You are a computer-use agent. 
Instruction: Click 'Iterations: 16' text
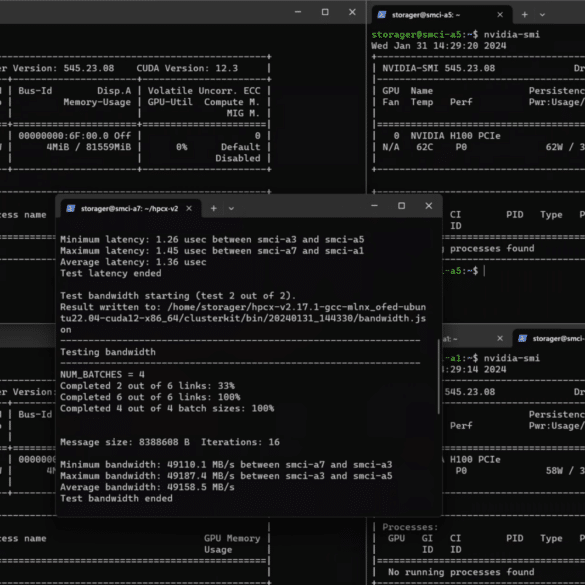240,442
